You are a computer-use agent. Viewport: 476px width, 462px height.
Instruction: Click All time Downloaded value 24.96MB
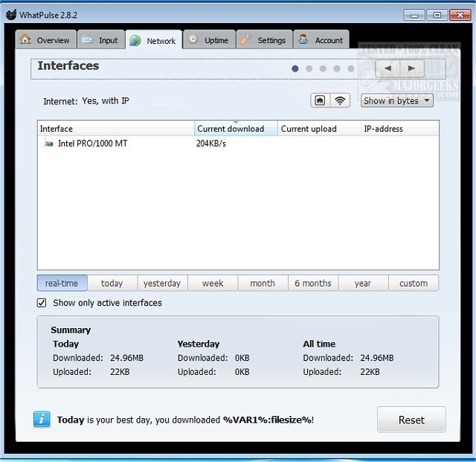377,358
